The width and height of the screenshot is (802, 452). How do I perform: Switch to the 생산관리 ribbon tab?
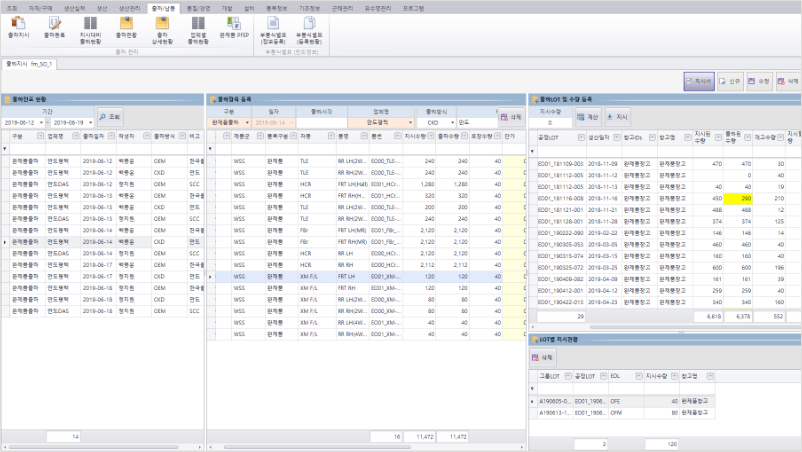click(x=129, y=8)
